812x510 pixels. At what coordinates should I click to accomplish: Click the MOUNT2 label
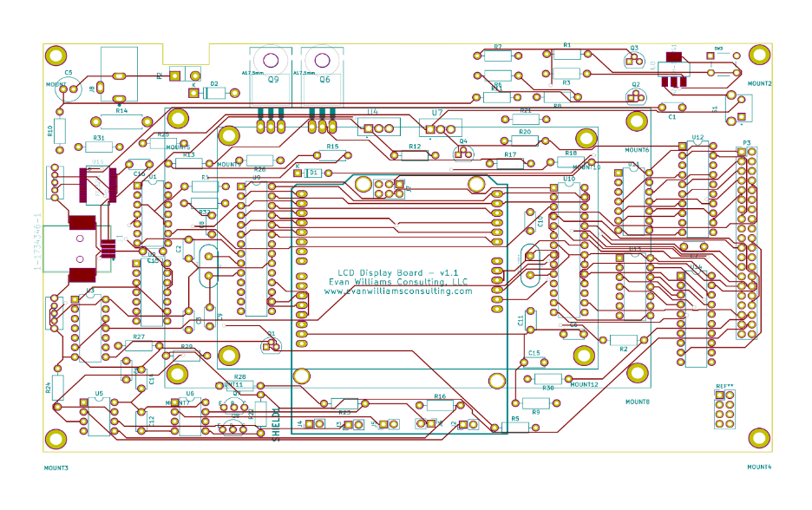click(x=760, y=83)
